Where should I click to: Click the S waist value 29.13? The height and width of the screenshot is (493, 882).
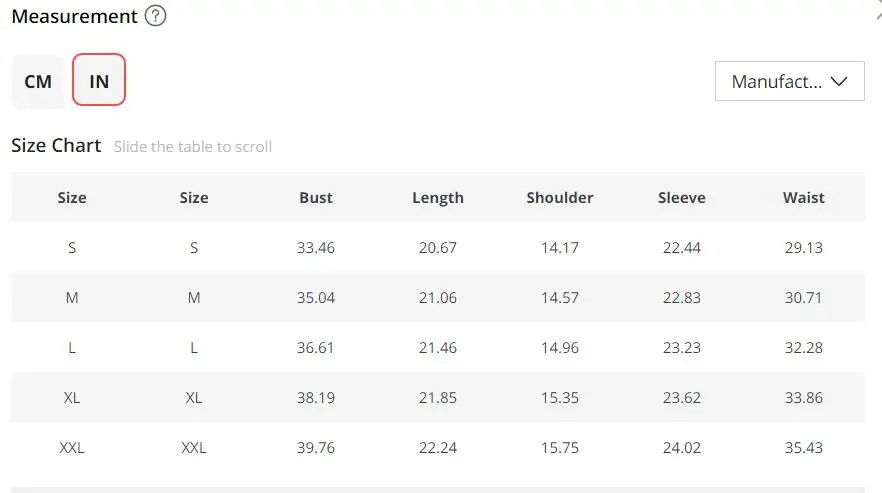[x=804, y=247]
